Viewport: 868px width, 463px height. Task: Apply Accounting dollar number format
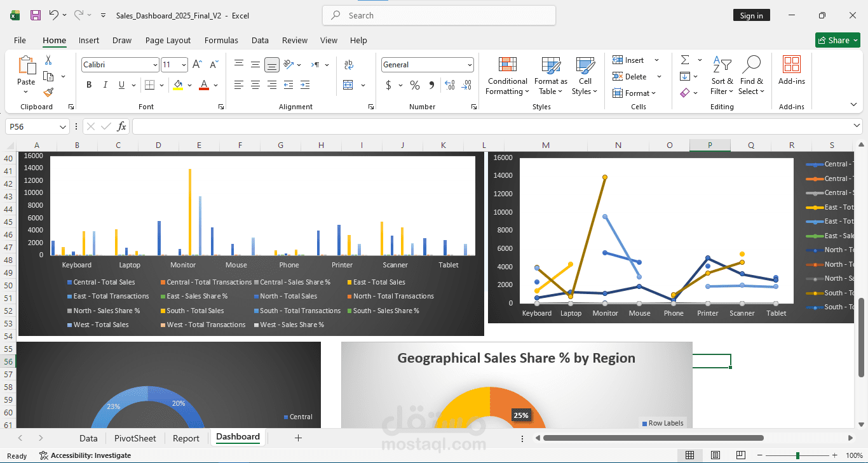pos(389,85)
